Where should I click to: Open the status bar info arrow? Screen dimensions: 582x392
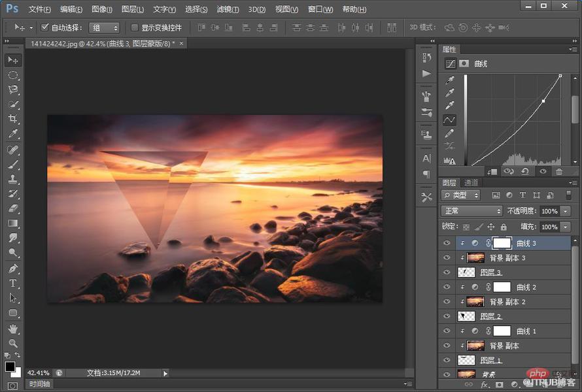click(165, 374)
